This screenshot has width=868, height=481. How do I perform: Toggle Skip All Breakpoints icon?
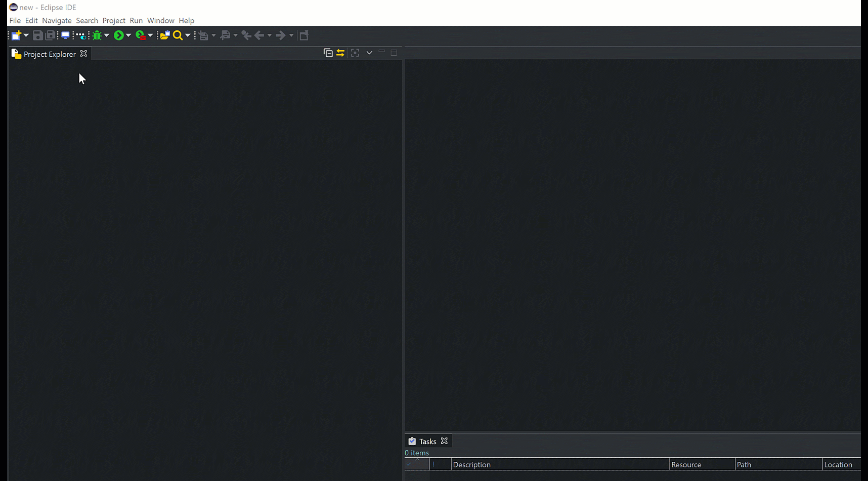point(81,35)
